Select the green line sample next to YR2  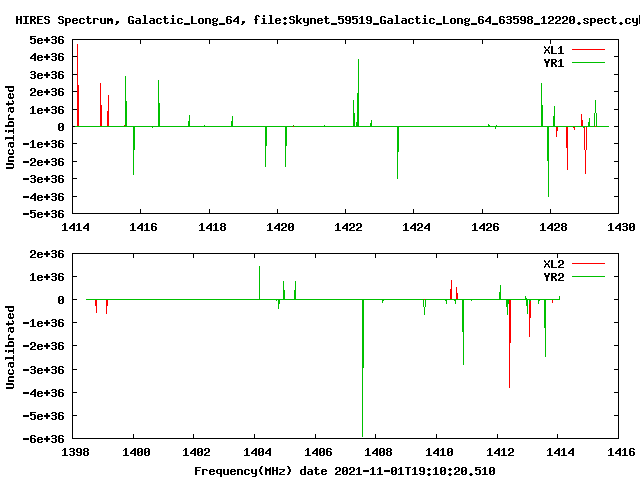point(588,277)
